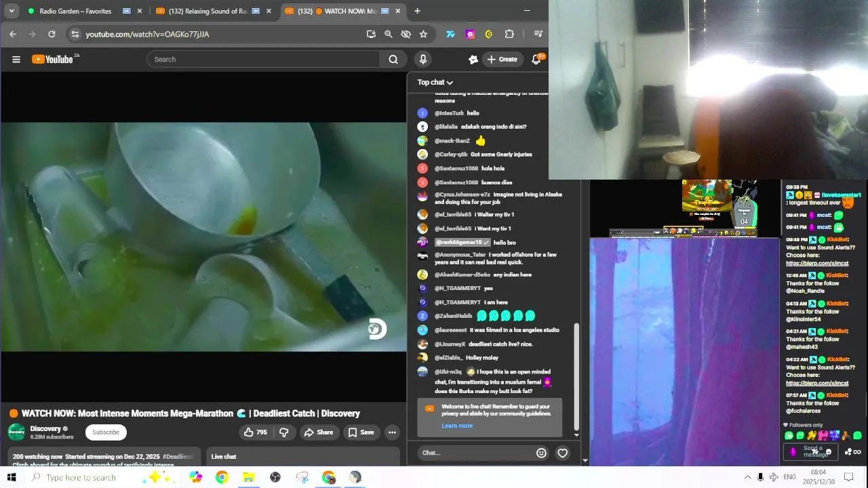Open the blerp.com link at 04:22 AM

pos(817,384)
